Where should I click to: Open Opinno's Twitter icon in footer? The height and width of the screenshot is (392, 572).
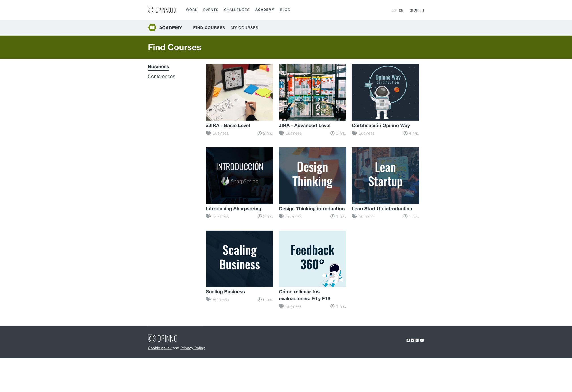point(412,340)
